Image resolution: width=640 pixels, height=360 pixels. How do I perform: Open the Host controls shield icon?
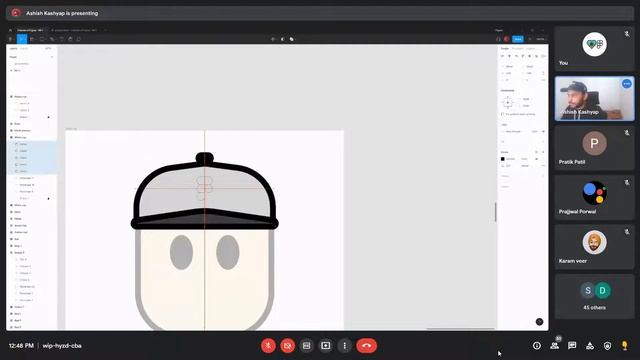(607, 346)
